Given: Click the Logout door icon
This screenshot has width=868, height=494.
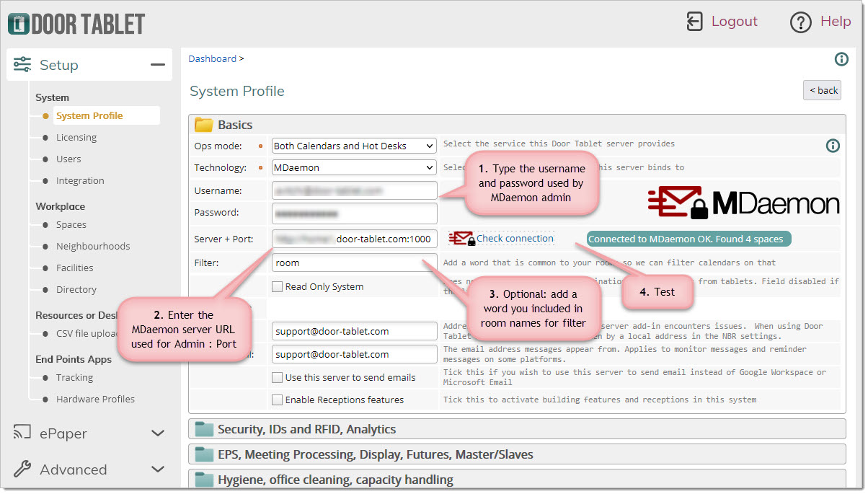Looking at the screenshot, I should coord(694,22).
